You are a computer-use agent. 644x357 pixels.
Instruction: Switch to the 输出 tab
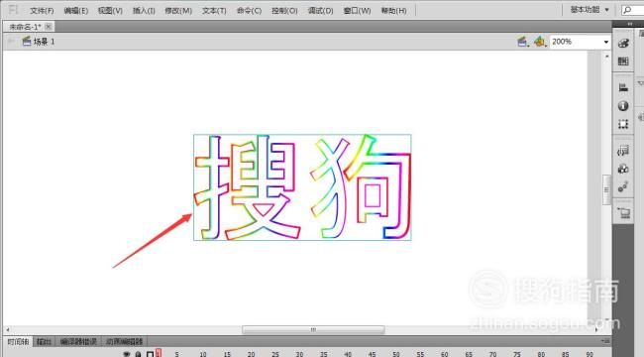[x=44, y=341]
